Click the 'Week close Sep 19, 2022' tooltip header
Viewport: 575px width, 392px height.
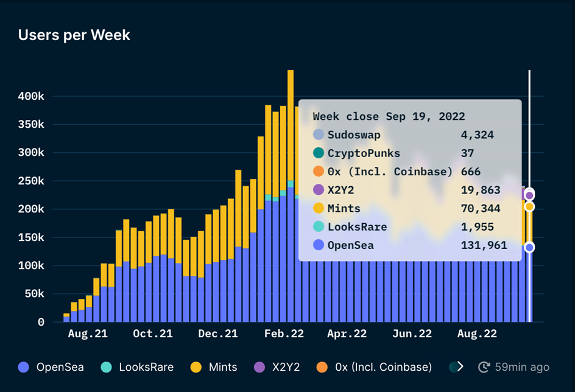pos(389,116)
